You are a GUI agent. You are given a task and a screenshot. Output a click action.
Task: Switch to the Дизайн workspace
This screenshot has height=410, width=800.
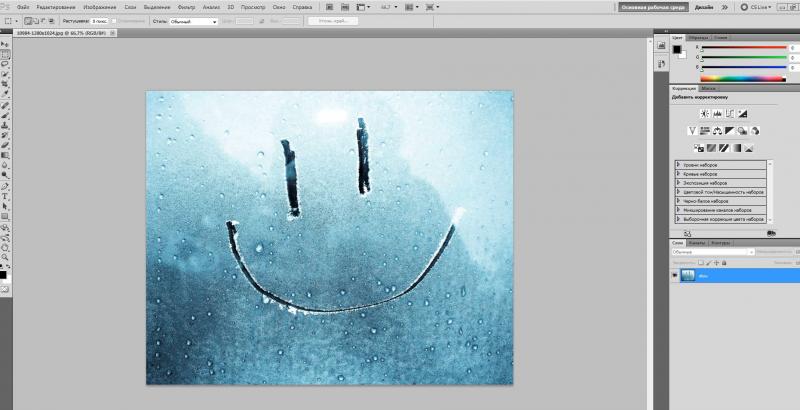704,7
